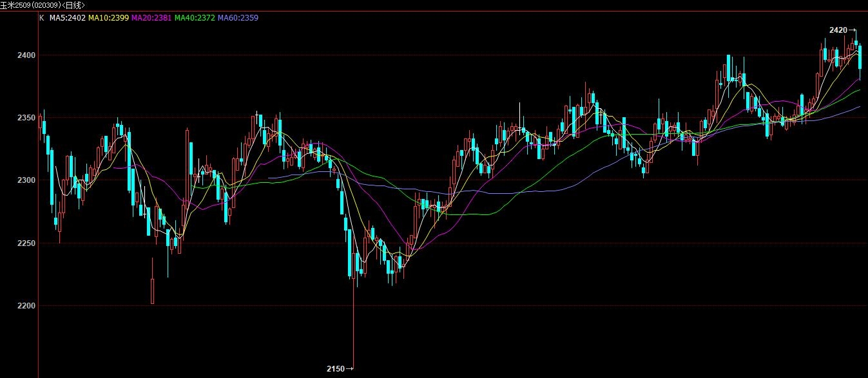Click the 2200 price axis label
The width and height of the screenshot is (868, 378).
[x=26, y=305]
